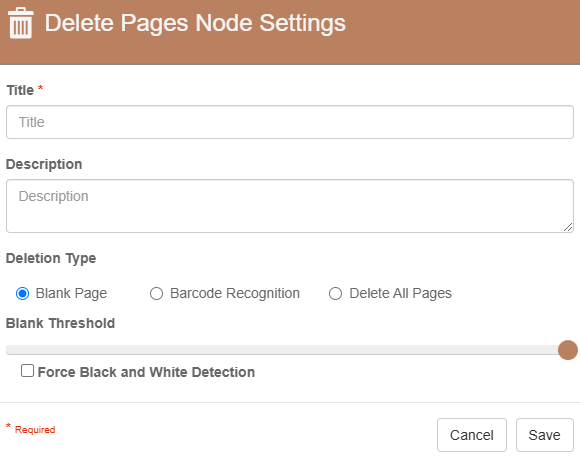This screenshot has width=580, height=460.
Task: Click the "Force Black and White Detection" label
Action: (x=146, y=372)
